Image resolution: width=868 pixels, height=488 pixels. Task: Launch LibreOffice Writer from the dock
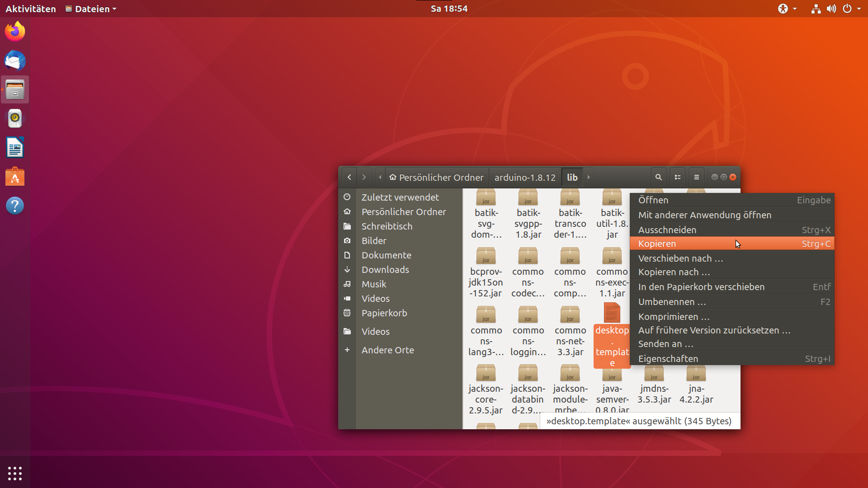point(15,147)
